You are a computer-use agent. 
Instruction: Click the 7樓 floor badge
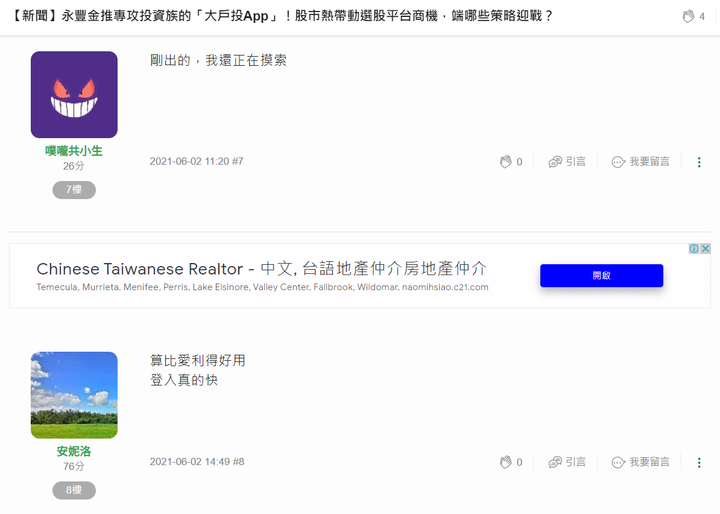74,190
